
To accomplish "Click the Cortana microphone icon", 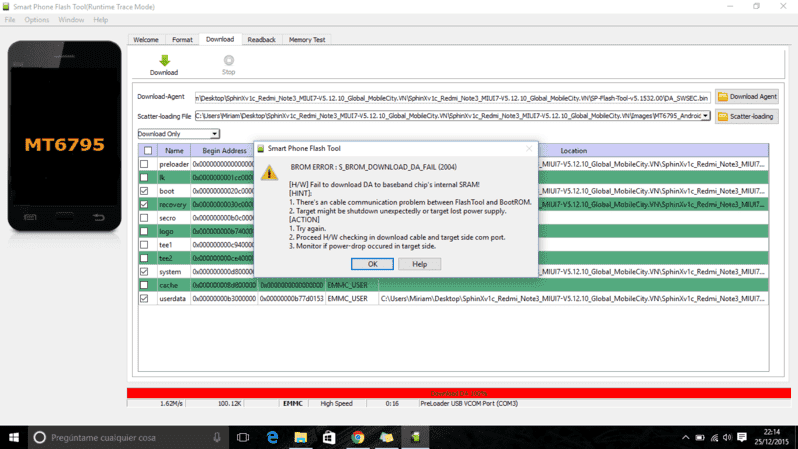I will 217,437.
